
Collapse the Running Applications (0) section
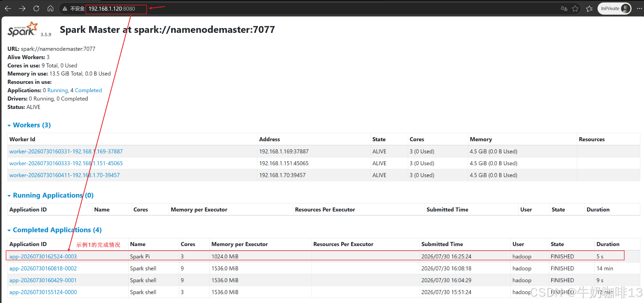pyautogui.click(x=51, y=195)
